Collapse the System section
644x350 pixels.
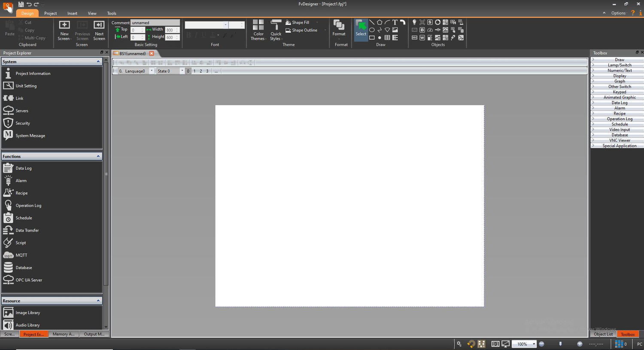[98, 62]
